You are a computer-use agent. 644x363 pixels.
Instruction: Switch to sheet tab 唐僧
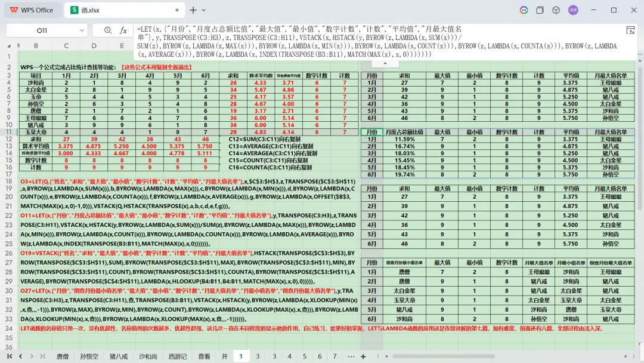(x=63, y=356)
